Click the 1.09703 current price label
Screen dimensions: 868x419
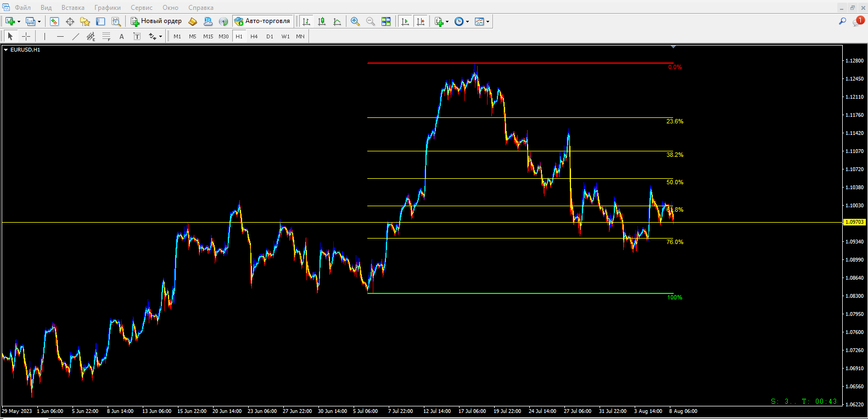[854, 222]
